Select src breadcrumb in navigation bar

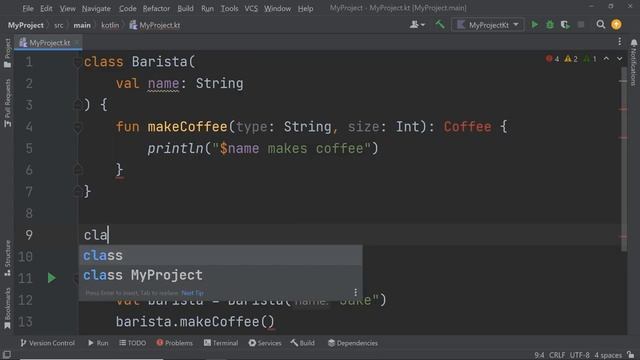(59, 25)
